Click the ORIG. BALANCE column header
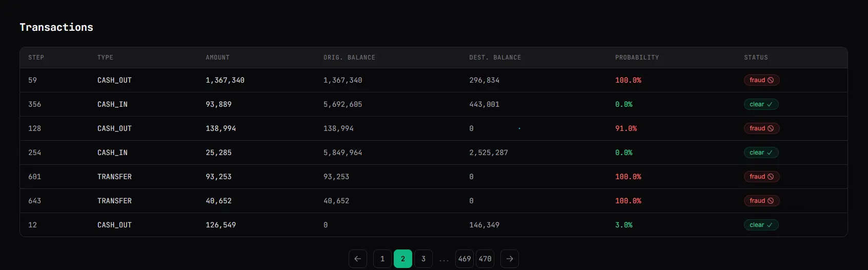The width and height of the screenshot is (868, 270). [349, 57]
